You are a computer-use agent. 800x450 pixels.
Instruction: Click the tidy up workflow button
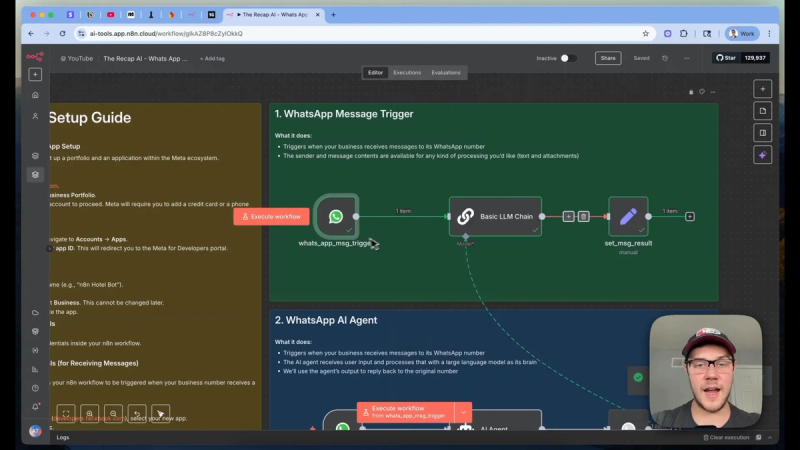[x=160, y=414]
